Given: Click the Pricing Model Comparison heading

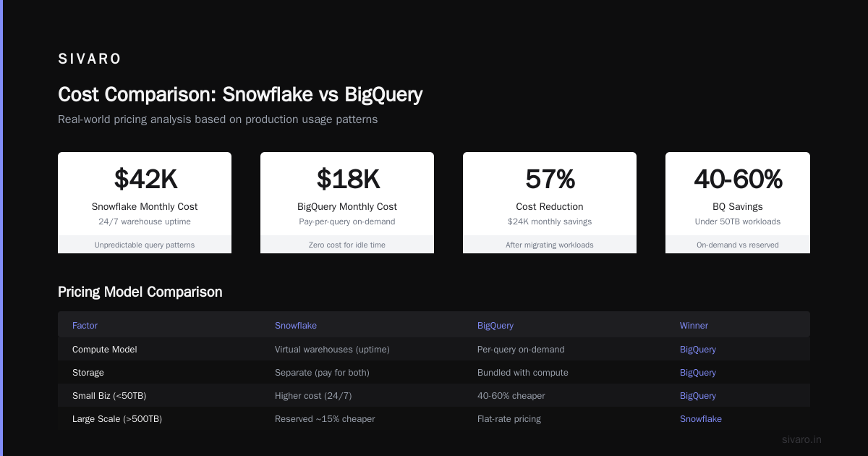Looking at the screenshot, I should tap(140, 292).
